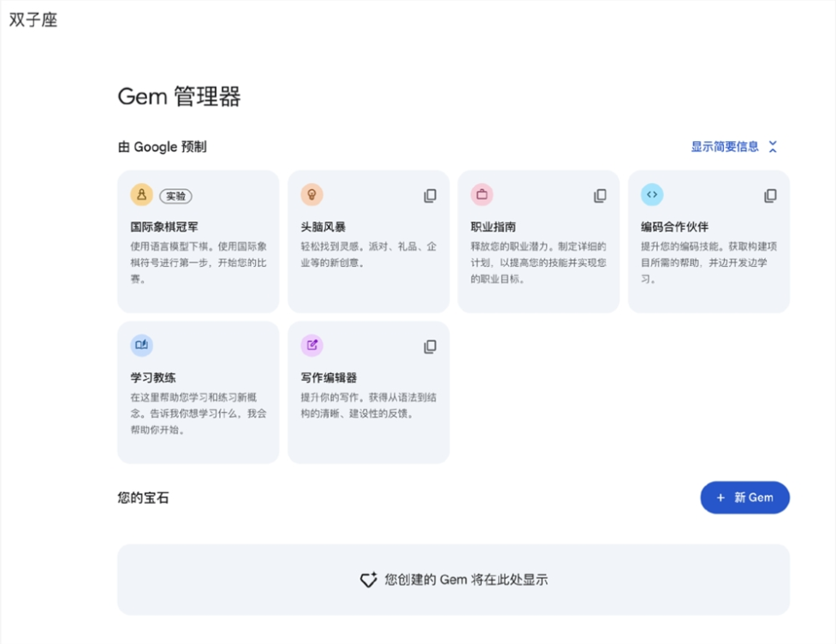Select the 学习教练 book icon
The height and width of the screenshot is (644, 836).
click(142, 345)
